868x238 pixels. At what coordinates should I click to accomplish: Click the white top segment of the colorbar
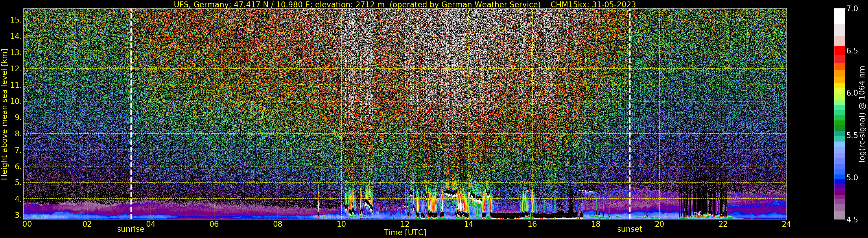pyautogui.click(x=839, y=16)
